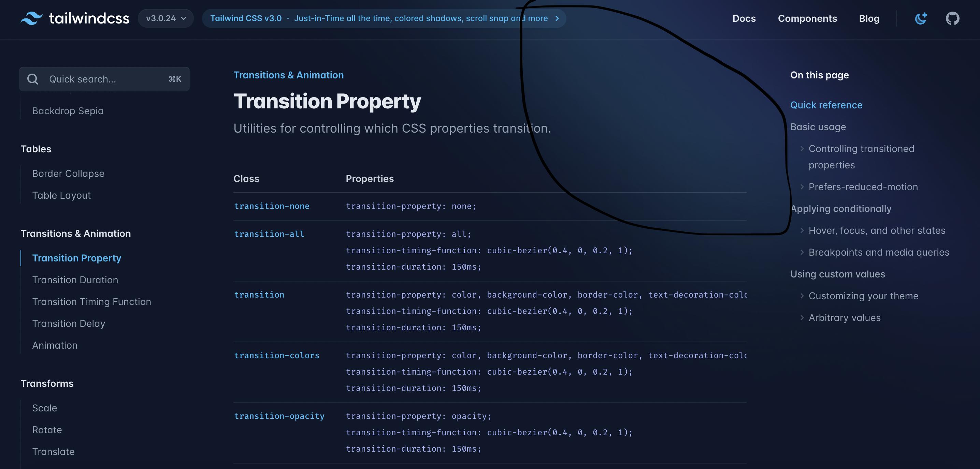Jump to the Quick reference section

pyautogui.click(x=826, y=105)
